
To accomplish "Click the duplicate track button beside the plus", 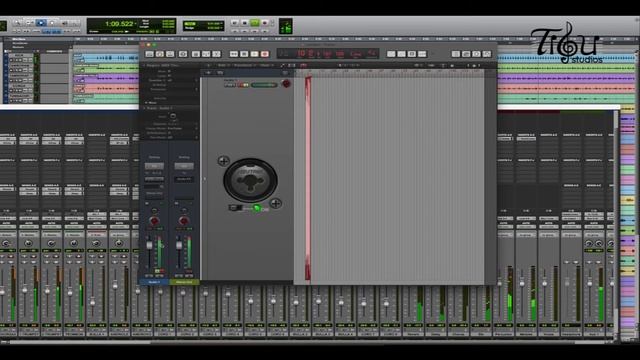I will click(x=220, y=73).
